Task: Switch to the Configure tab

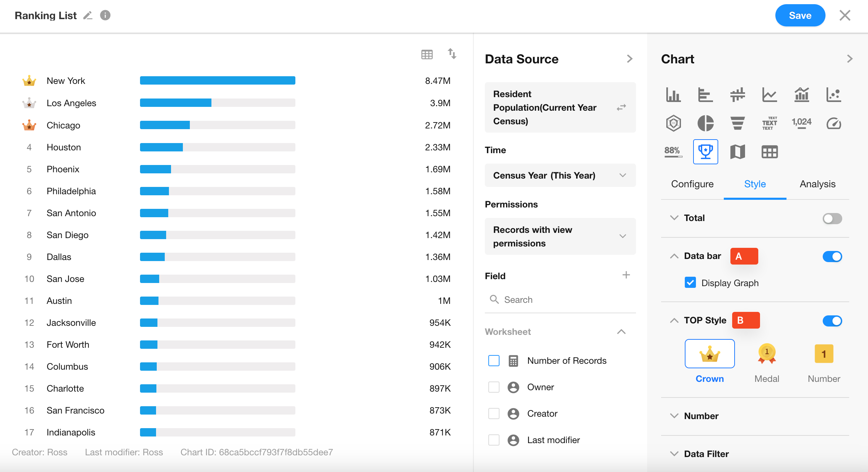Action: tap(692, 184)
